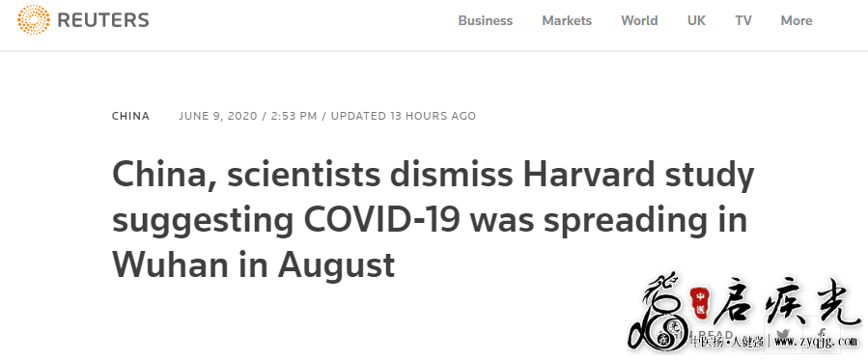The image size is (868, 360).
Task: Select the Harvard study article headline
Action: [433, 220]
